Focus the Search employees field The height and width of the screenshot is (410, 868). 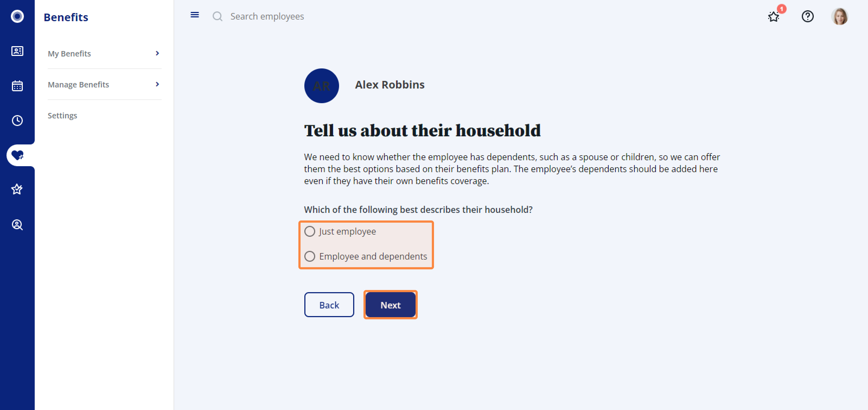click(x=267, y=17)
